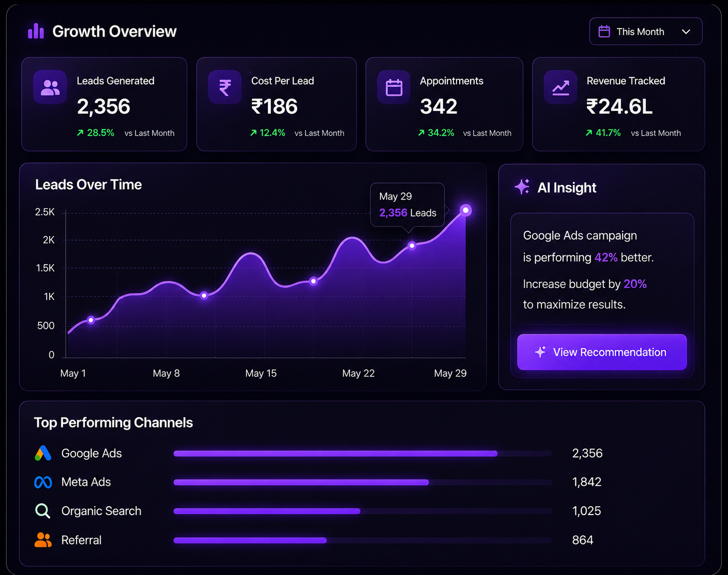The image size is (728, 575).
Task: Click the "₹186" cost value
Action: [x=274, y=107]
